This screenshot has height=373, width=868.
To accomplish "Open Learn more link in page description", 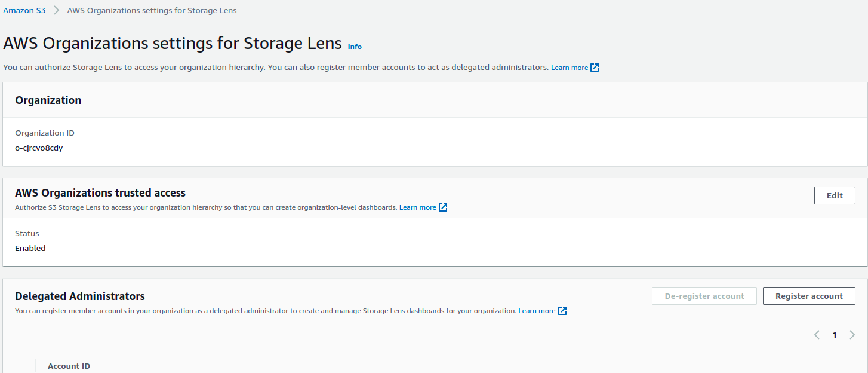I will click(569, 68).
